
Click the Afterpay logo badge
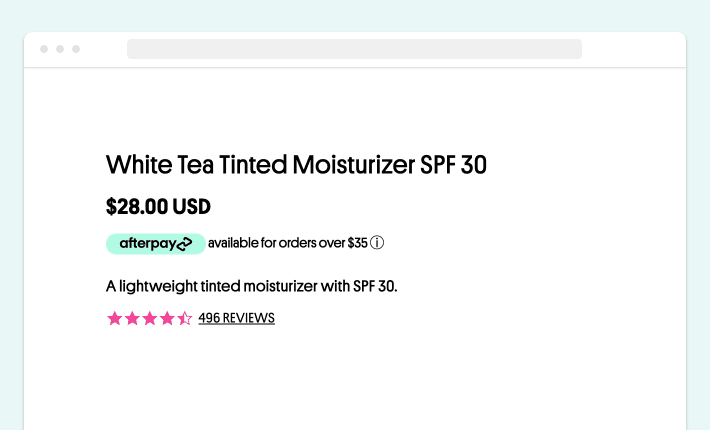click(x=156, y=244)
